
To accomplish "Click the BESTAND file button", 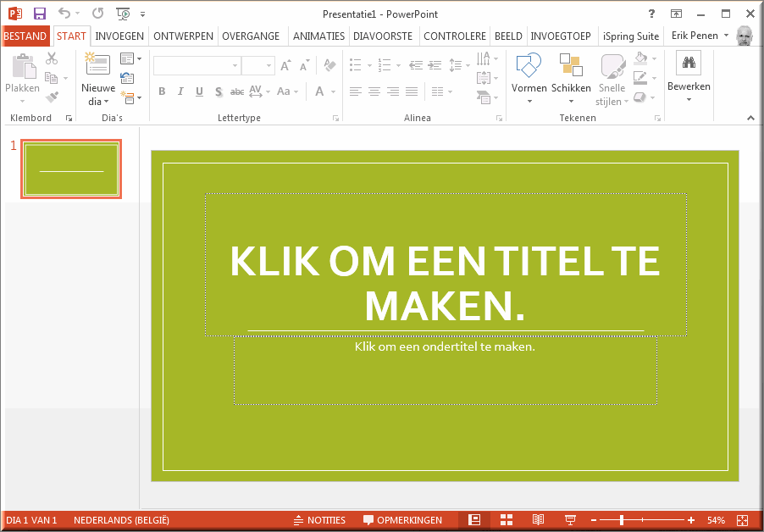I will point(25,36).
